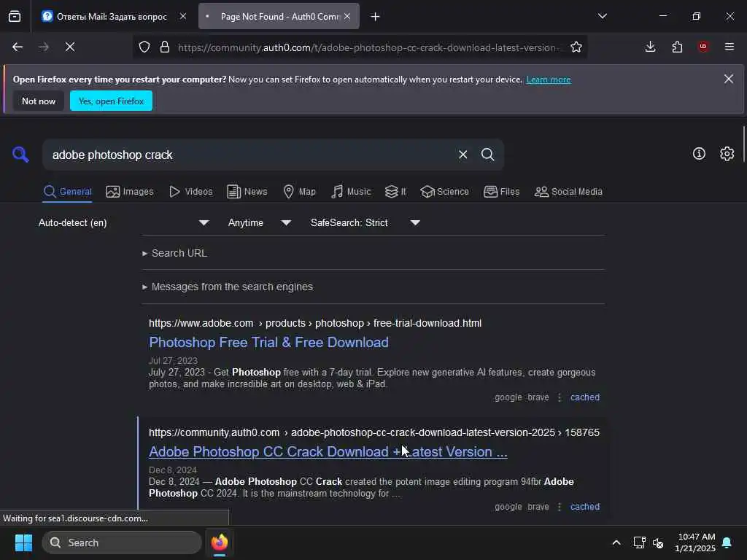Choose Not now in the notification

pos(39,101)
